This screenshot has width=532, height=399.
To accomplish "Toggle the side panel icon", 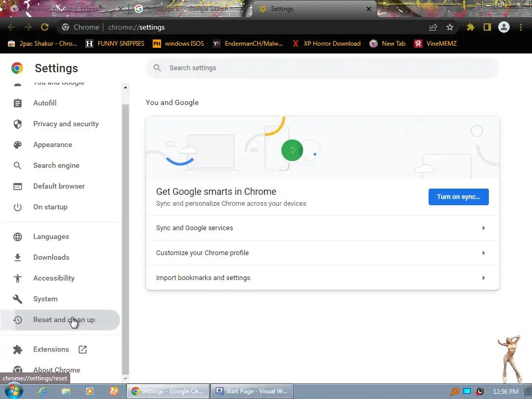I will 487,27.
